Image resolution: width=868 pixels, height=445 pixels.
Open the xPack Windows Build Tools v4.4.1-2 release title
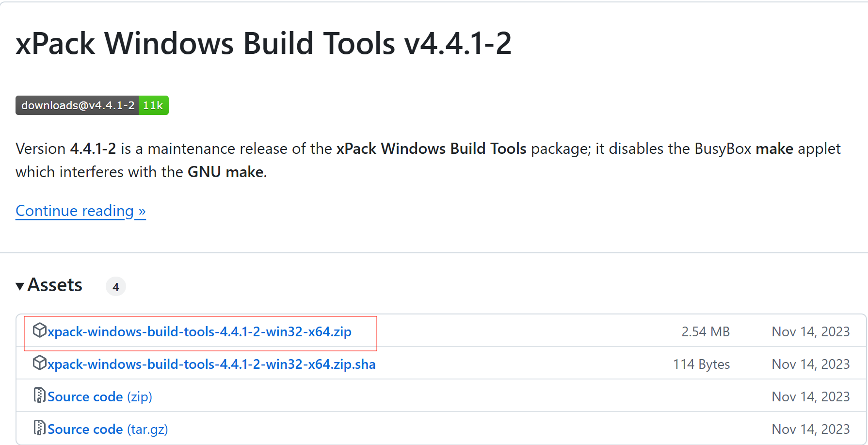tap(264, 43)
